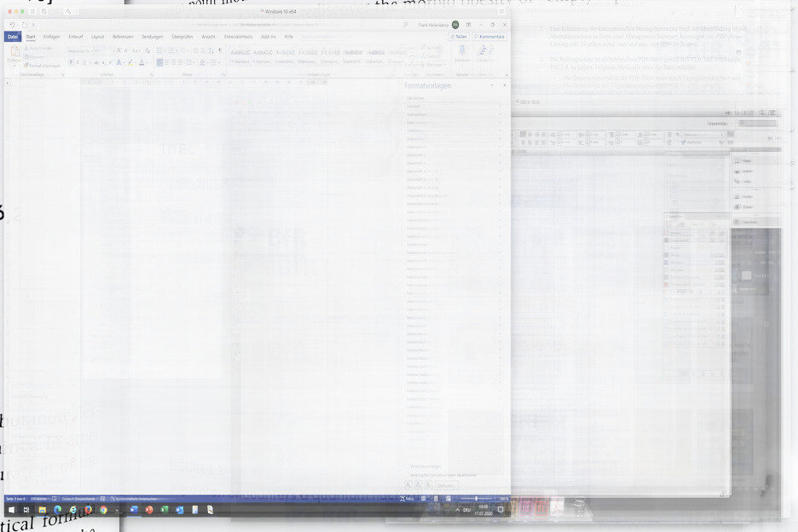Image resolution: width=798 pixels, height=532 pixels.
Task: Open File Explorer from the taskbar
Action: tap(43, 510)
